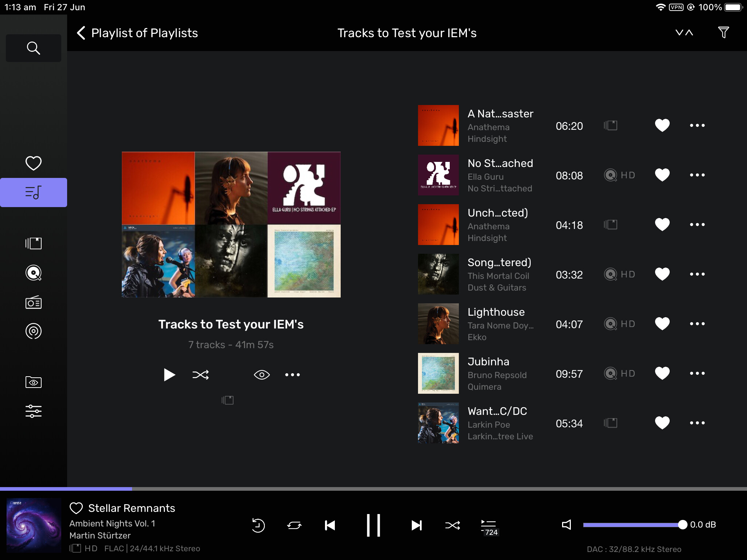Click the DAC 32/88.2 kHz status text
This screenshot has height=560, width=747.
(x=634, y=549)
